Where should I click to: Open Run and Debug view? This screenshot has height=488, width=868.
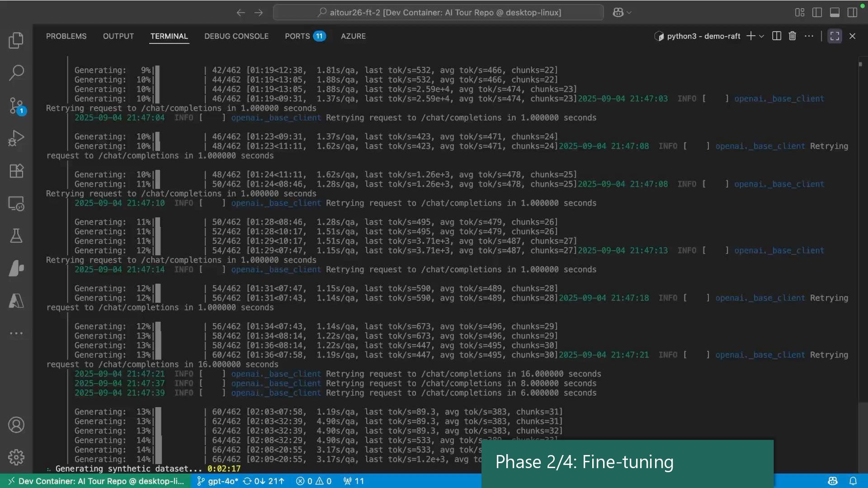[x=16, y=138]
